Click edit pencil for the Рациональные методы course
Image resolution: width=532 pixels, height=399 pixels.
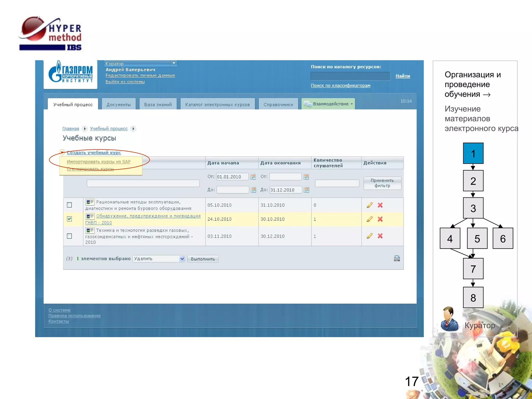point(369,205)
